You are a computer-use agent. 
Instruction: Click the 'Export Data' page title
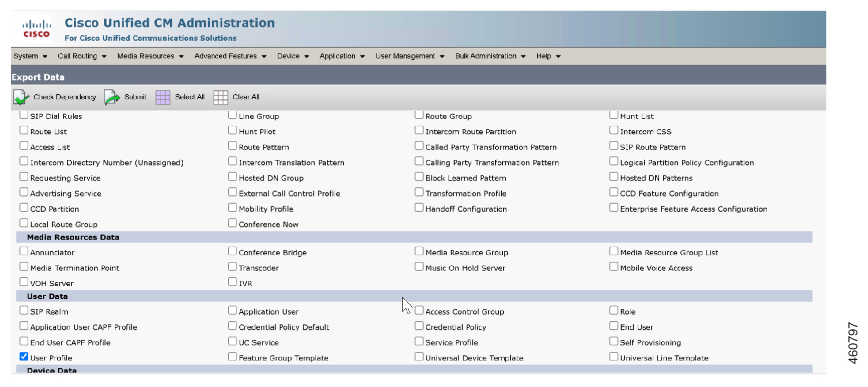38,77
